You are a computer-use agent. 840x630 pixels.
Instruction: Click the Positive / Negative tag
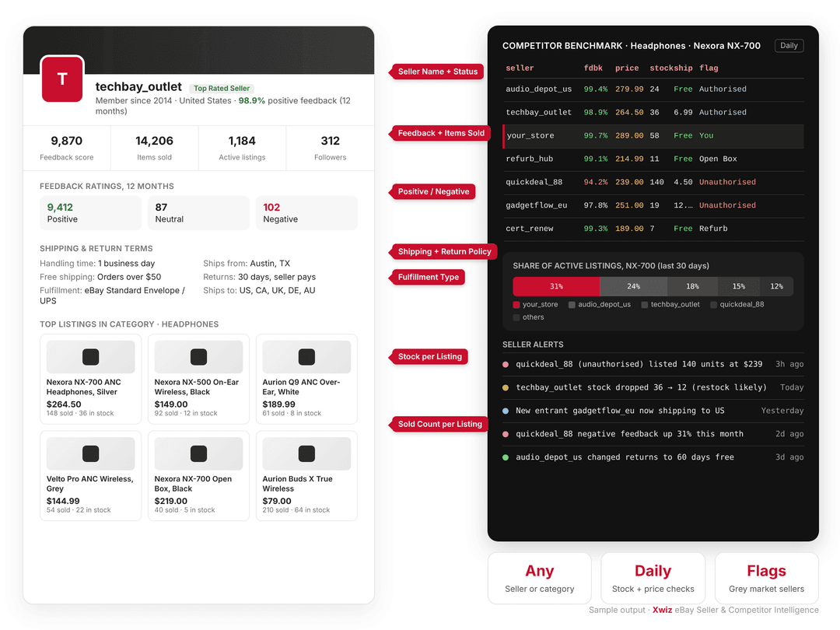click(x=432, y=191)
